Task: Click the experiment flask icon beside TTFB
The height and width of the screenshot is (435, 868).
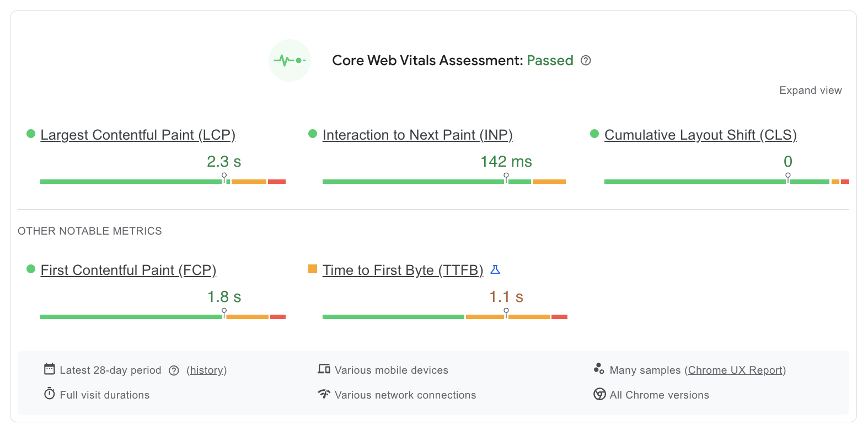Action: [x=495, y=269]
